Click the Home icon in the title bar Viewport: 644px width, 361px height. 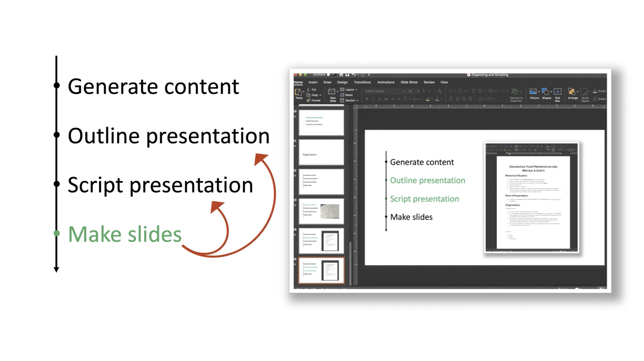point(341,75)
